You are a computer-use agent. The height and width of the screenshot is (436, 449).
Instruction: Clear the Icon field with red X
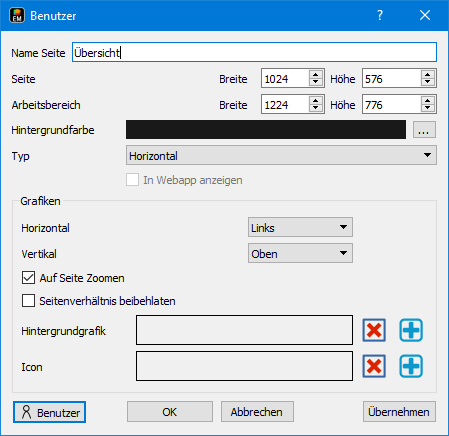click(x=374, y=366)
